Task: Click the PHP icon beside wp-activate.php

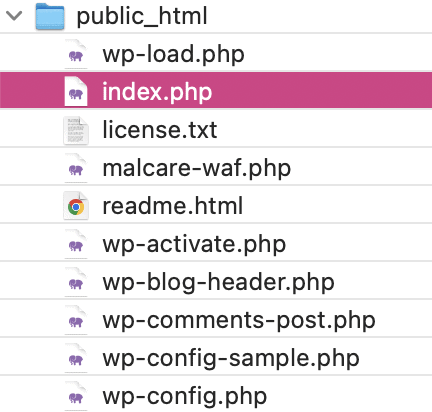Action: click(x=76, y=244)
